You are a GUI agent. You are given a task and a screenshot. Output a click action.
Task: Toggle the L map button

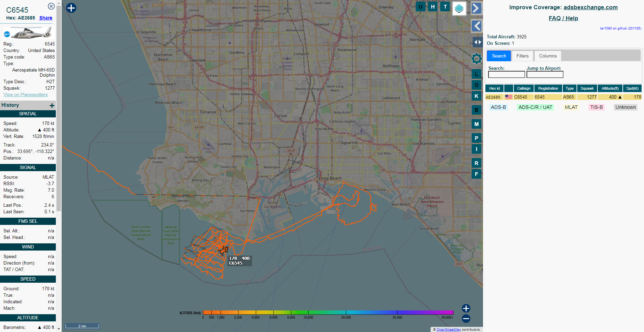pyautogui.click(x=476, y=74)
